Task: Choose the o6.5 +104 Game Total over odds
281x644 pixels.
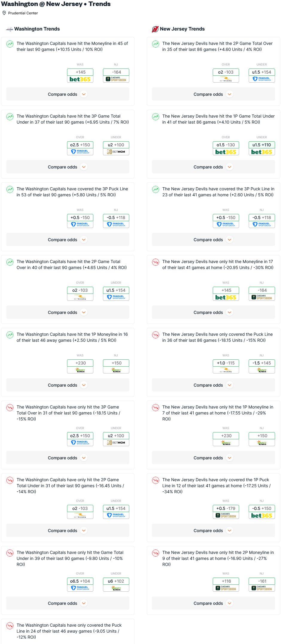Action: (80, 581)
